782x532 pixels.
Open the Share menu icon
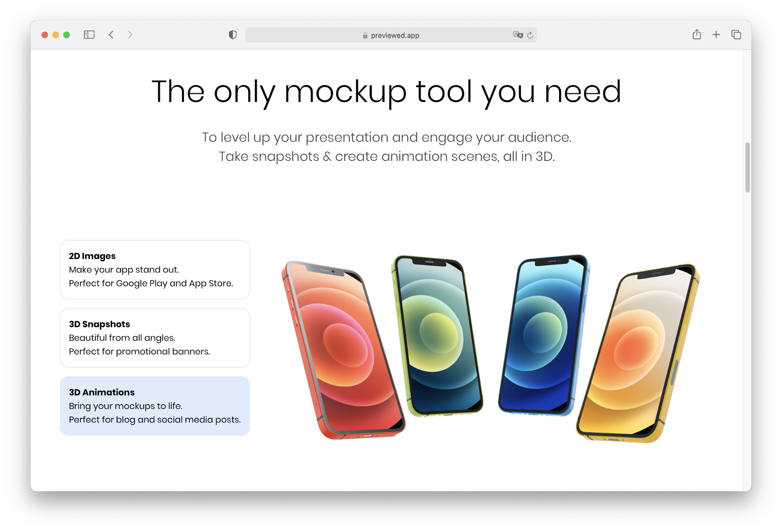[697, 34]
